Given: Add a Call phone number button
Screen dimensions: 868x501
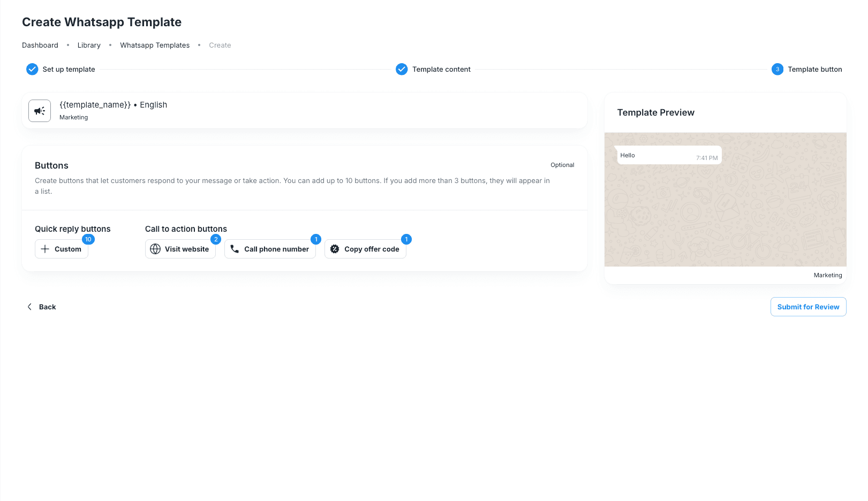Looking at the screenshot, I should coord(270,249).
